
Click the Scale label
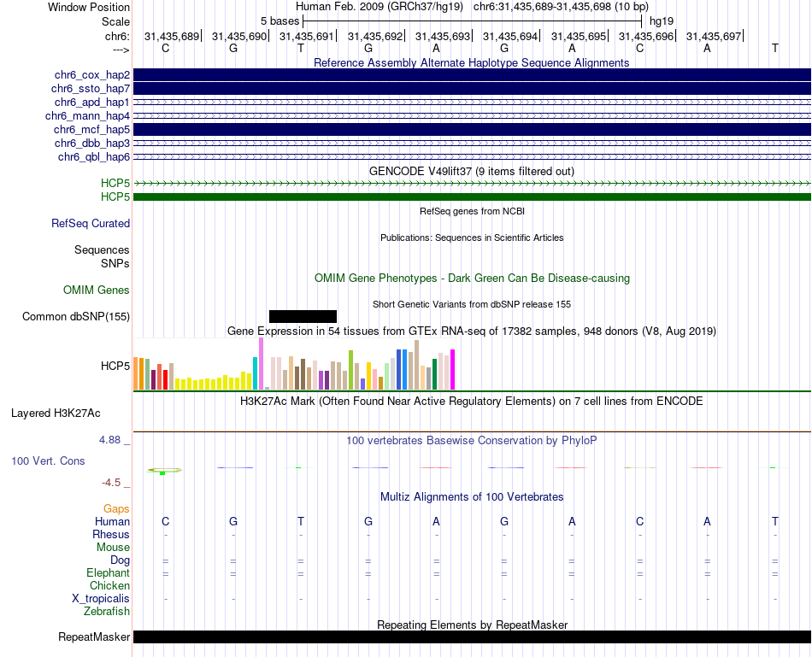click(x=115, y=21)
